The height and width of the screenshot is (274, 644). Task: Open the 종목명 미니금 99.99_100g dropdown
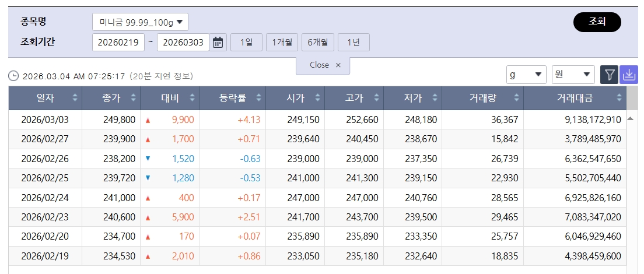point(140,23)
